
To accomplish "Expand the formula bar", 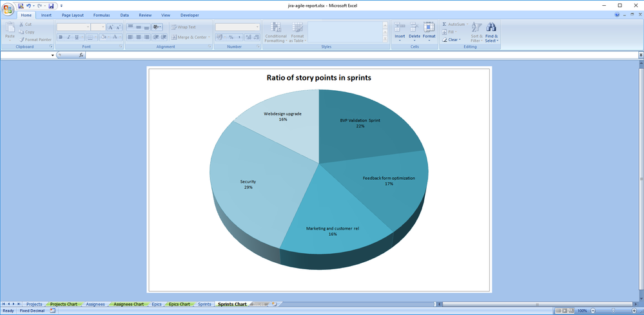I will pyautogui.click(x=641, y=55).
